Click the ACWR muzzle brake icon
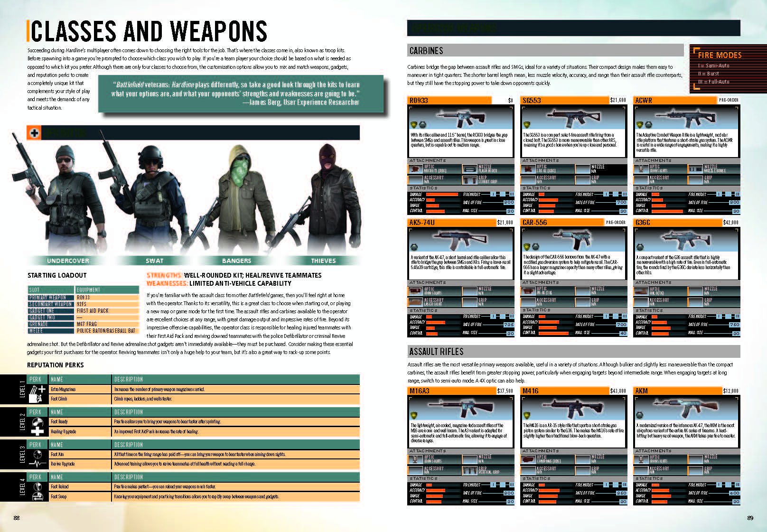 [x=695, y=168]
